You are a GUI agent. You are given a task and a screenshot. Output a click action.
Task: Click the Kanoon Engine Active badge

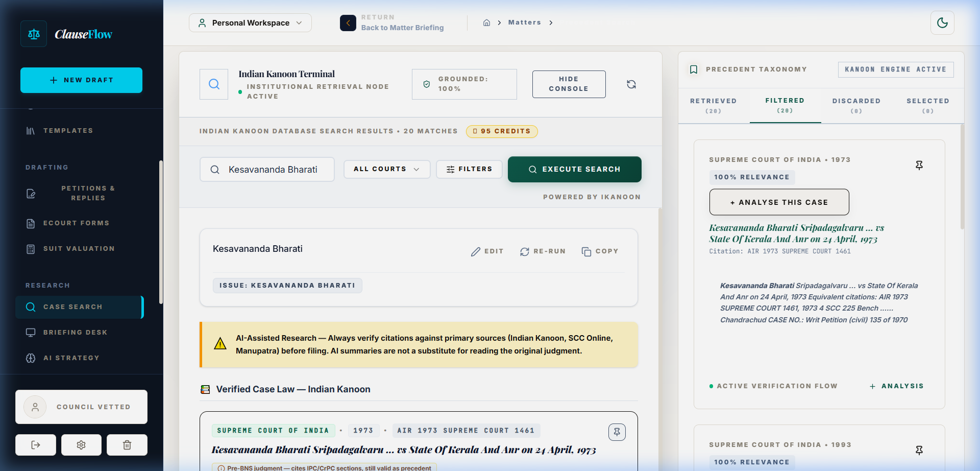[896, 69]
